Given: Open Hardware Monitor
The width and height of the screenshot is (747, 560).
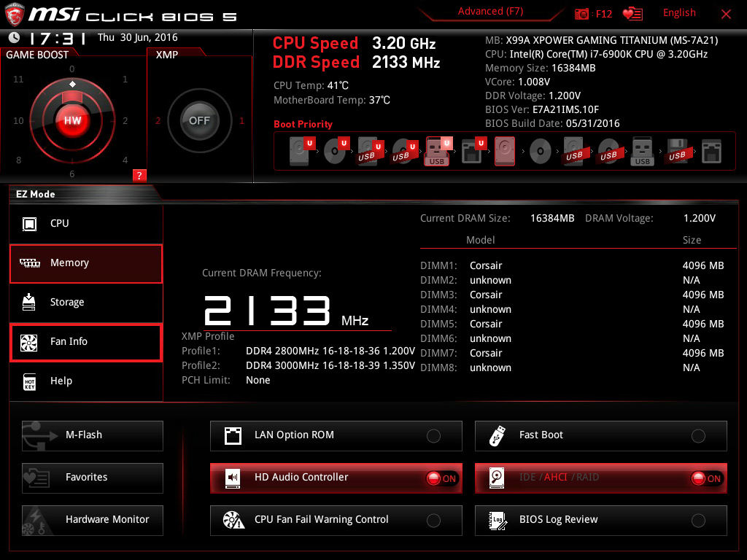Looking at the screenshot, I should point(93,521).
